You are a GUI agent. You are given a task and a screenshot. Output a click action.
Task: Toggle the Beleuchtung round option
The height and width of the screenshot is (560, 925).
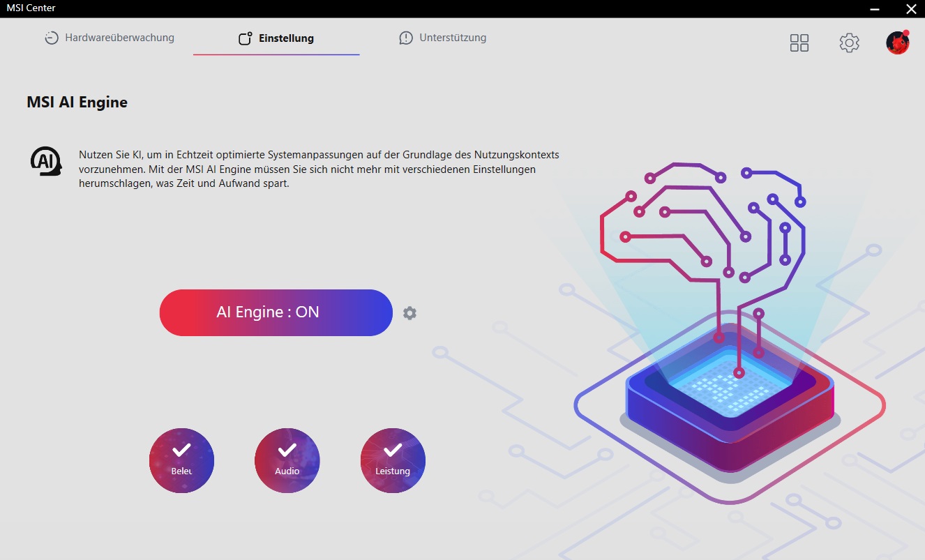point(181,460)
